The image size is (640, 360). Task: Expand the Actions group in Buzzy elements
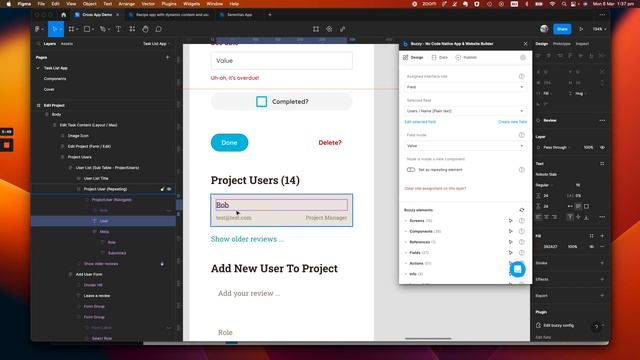[x=406, y=263]
